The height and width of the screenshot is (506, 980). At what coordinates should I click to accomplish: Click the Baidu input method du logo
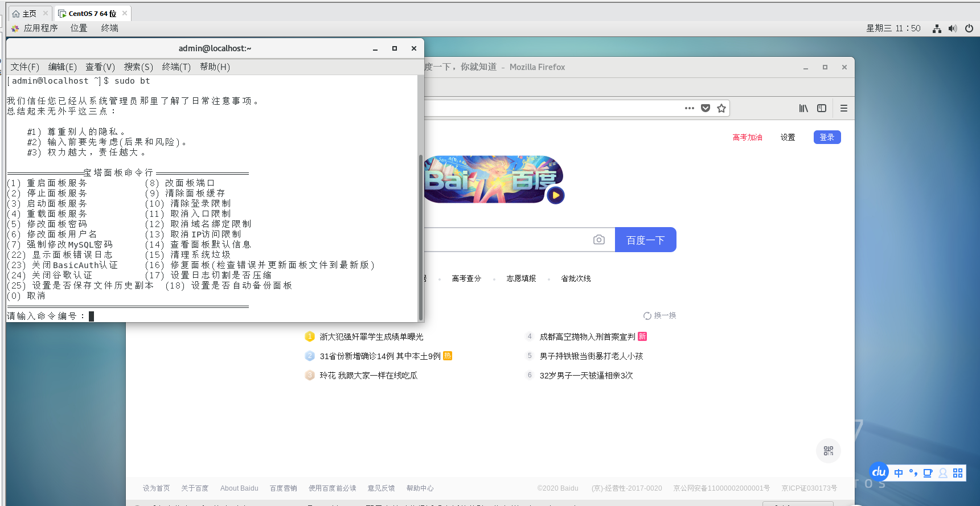tap(879, 472)
